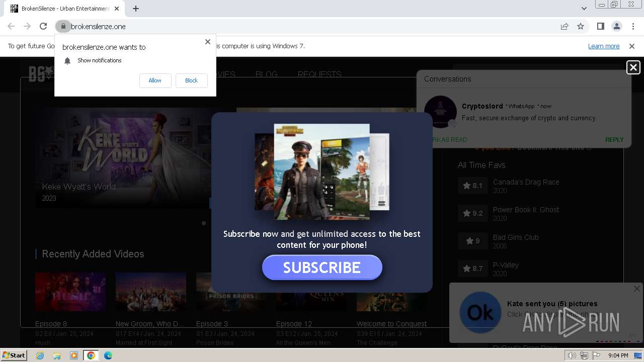Click the All Time Favs heading

pos(481,165)
